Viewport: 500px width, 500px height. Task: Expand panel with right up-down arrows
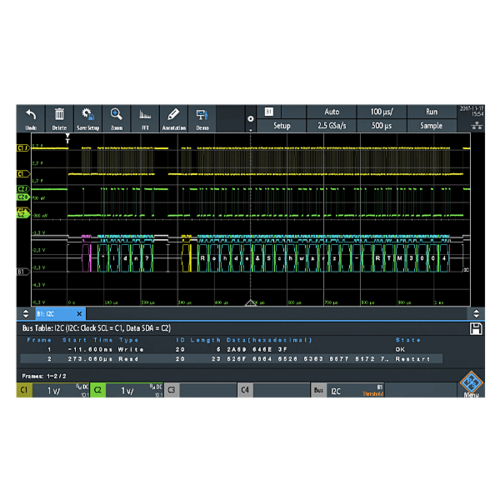[x=476, y=314]
